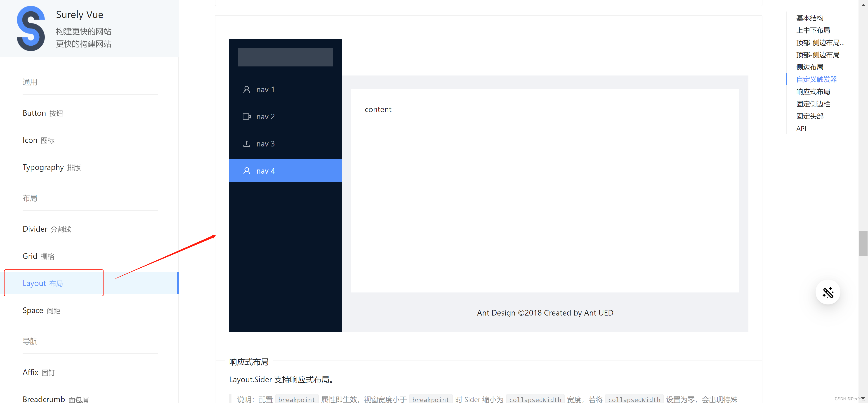This screenshot has height=403, width=868.
Task: Select nav 3 menu item
Action: click(x=285, y=144)
